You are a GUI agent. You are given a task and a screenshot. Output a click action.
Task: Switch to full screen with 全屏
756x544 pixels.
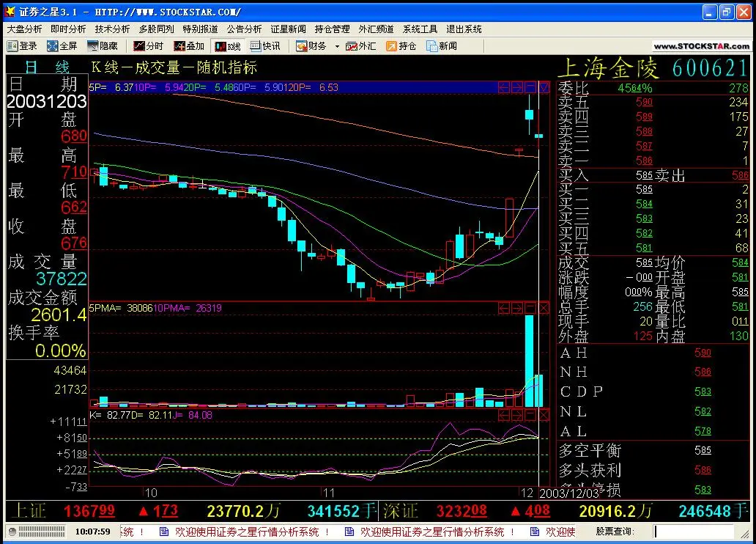pyautogui.click(x=62, y=46)
